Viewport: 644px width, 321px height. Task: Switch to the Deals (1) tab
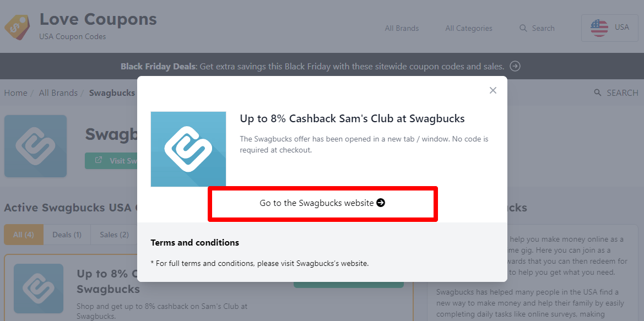pyautogui.click(x=66, y=234)
